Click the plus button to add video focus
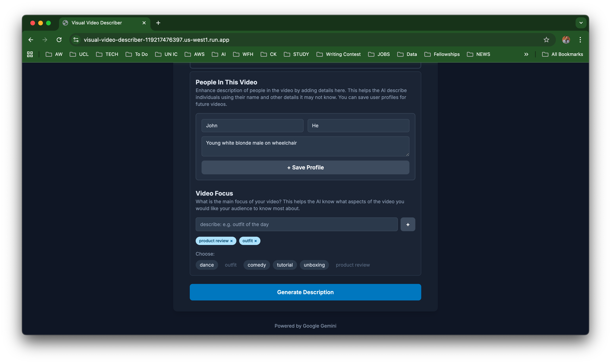 point(408,224)
